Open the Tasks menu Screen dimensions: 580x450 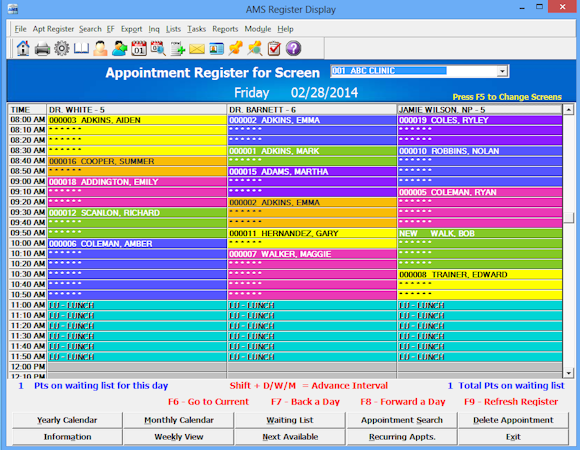pos(196,29)
